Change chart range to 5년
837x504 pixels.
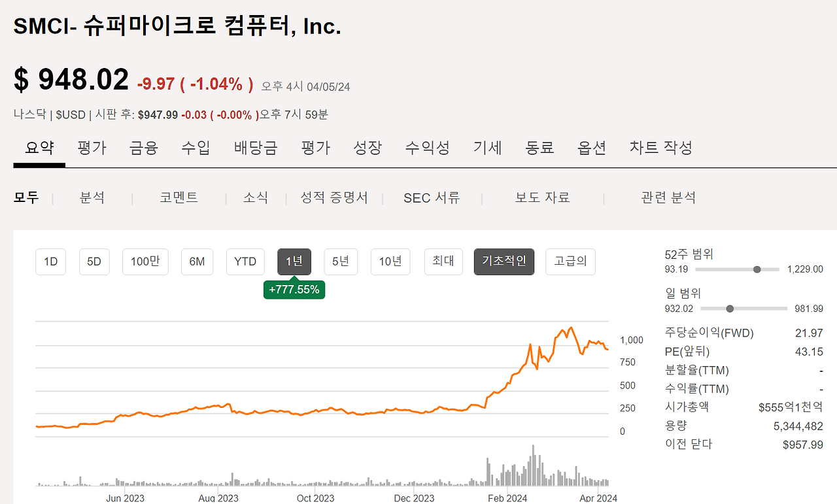tap(341, 262)
